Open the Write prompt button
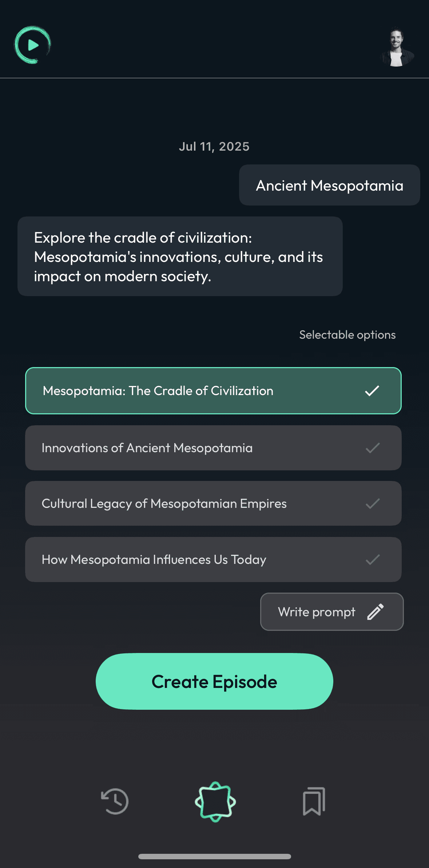Screen dimensions: 429x868 pyautogui.click(x=332, y=612)
